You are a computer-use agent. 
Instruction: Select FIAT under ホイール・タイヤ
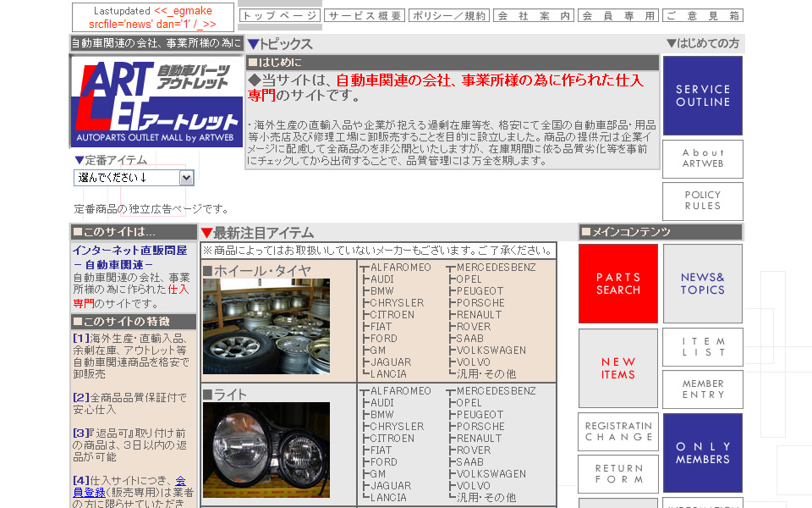coord(381,327)
